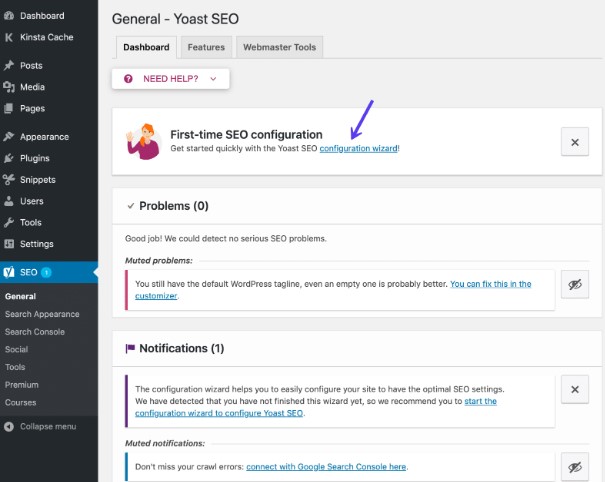Open the Tools wrench icon
The height and width of the screenshot is (482, 605).
click(x=9, y=223)
